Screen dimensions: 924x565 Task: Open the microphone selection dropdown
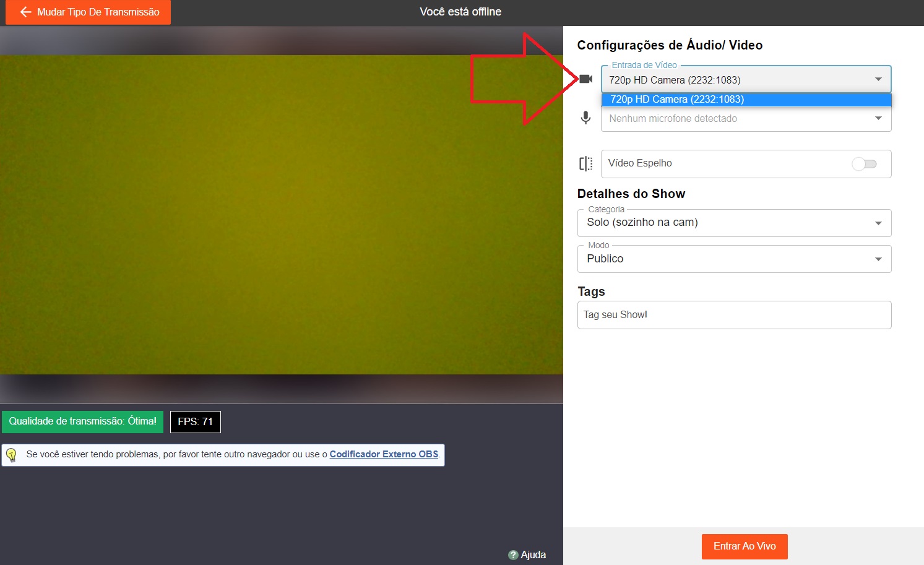pos(746,119)
